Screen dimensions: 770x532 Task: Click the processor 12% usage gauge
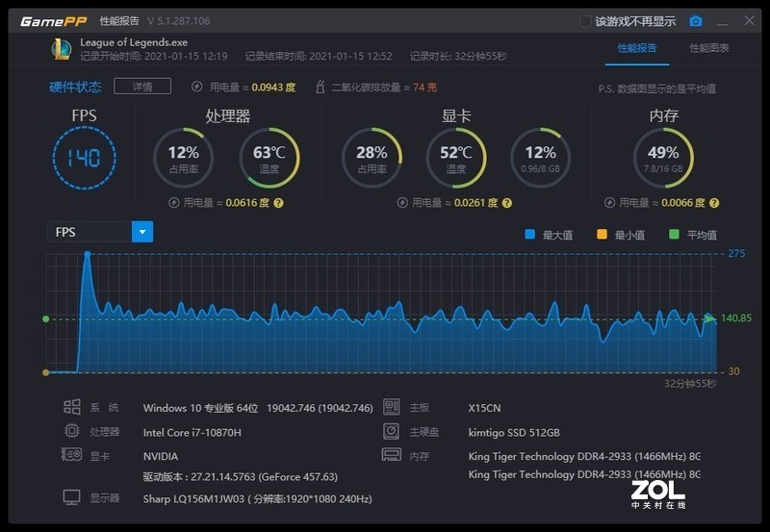pos(184,158)
